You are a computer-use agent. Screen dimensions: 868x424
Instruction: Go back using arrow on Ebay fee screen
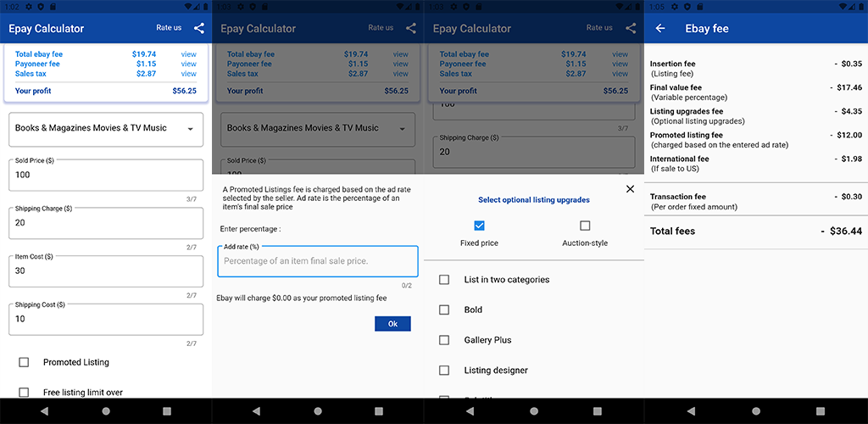click(x=659, y=28)
